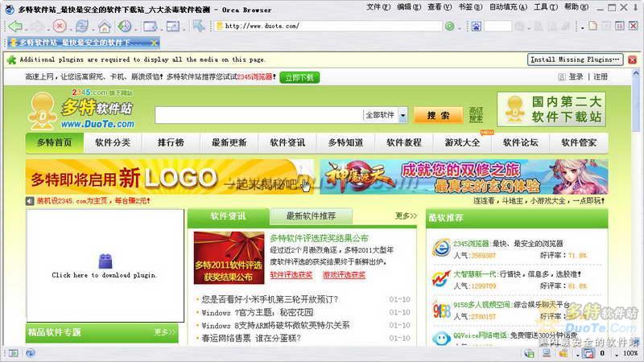The height and width of the screenshot is (362, 644).
Task: Click the blue pointer arrow toolbar icon
Action: click(x=199, y=26)
